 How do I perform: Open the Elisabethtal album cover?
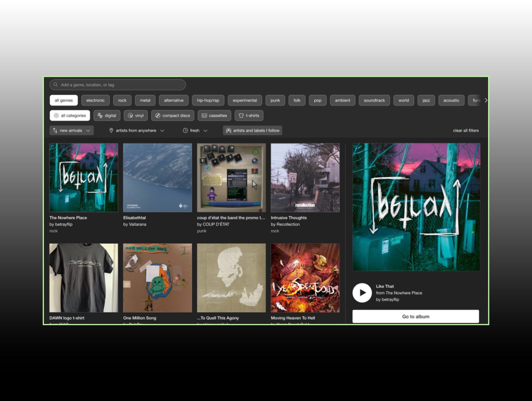click(x=157, y=177)
